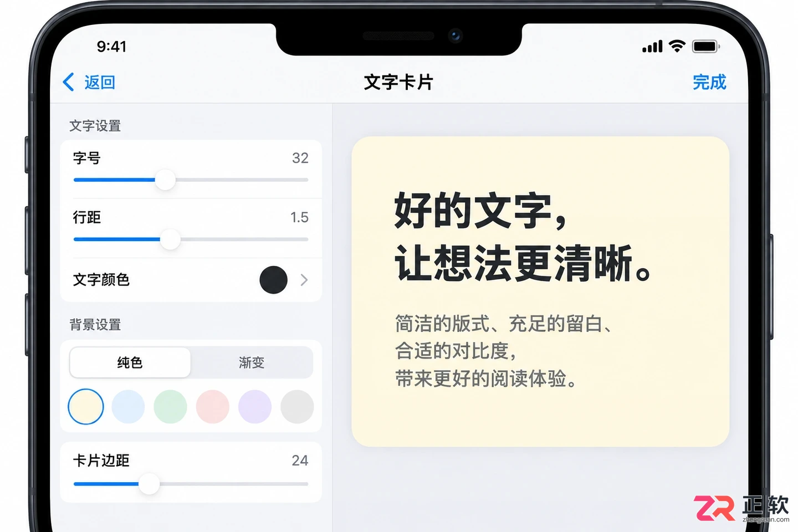Switch to the 渐变 gradient tab

tap(252, 362)
